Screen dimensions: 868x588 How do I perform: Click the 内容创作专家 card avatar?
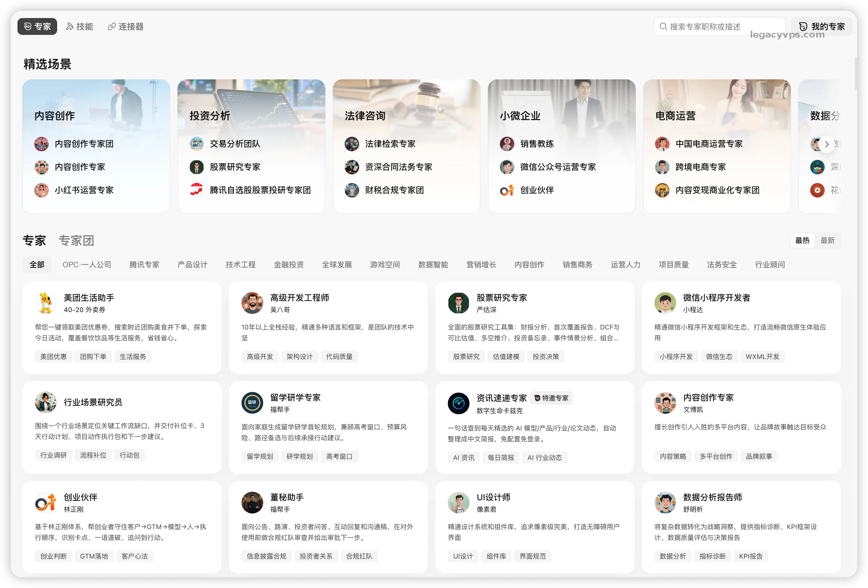[x=665, y=403]
